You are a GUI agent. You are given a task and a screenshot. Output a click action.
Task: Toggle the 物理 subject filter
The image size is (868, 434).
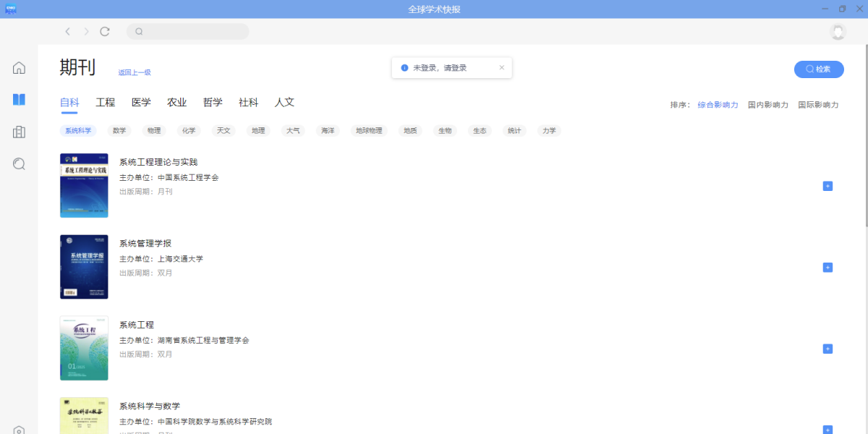pyautogui.click(x=153, y=130)
